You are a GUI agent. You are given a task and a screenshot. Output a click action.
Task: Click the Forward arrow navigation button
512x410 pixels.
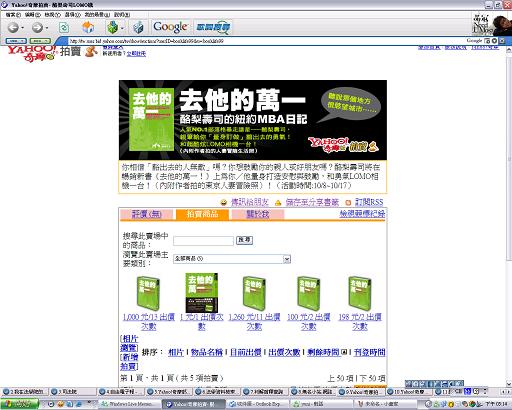tap(37, 27)
